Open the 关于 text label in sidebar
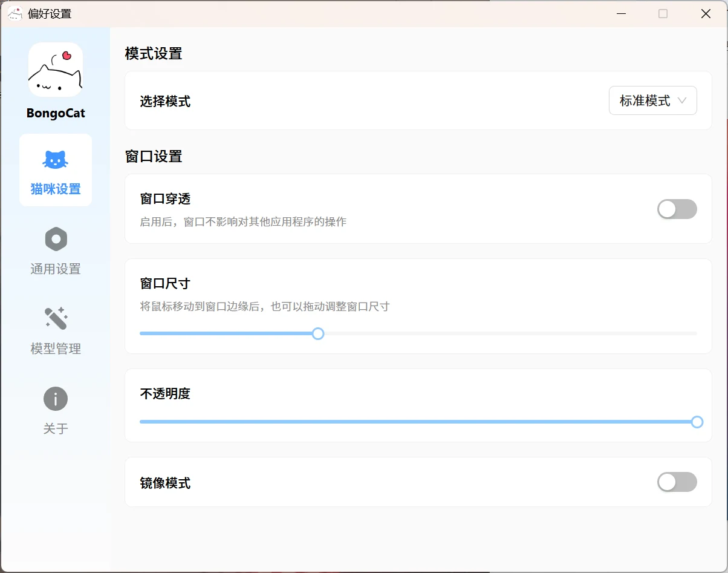Image resolution: width=728 pixels, height=573 pixels. tap(56, 429)
